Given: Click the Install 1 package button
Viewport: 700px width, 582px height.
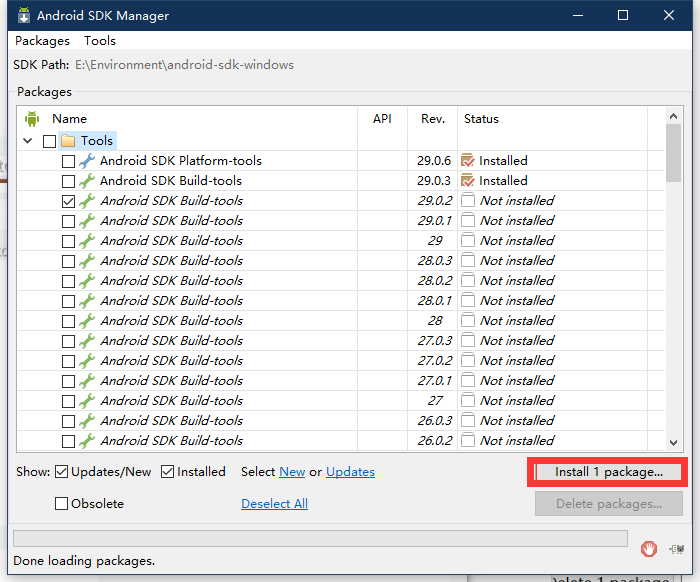Looking at the screenshot, I should click(x=608, y=472).
